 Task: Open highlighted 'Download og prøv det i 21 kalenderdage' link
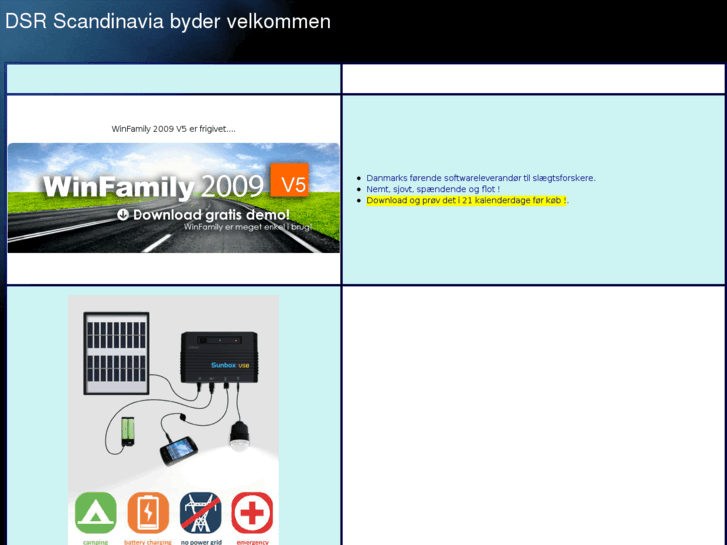(466, 200)
